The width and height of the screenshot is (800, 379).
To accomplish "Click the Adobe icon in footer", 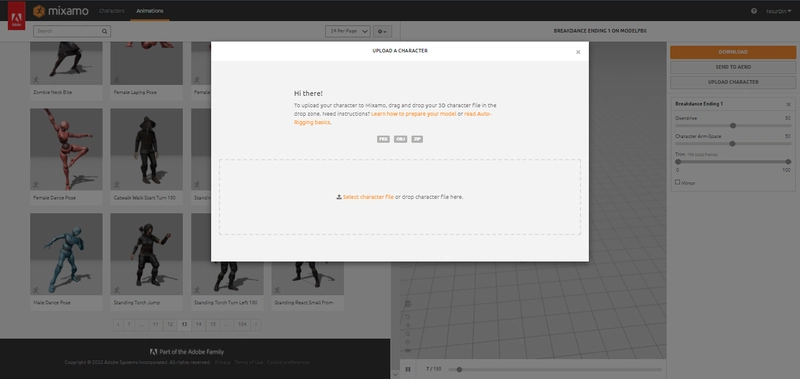I will (153, 352).
